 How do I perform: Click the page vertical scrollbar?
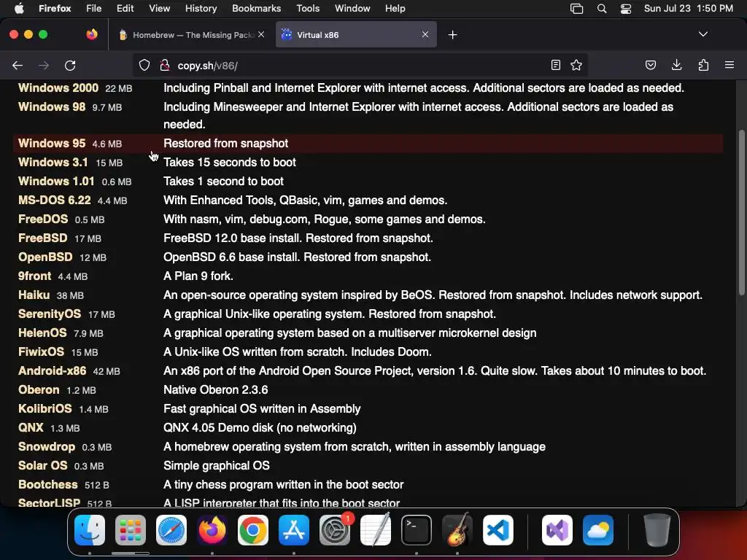tap(741, 212)
